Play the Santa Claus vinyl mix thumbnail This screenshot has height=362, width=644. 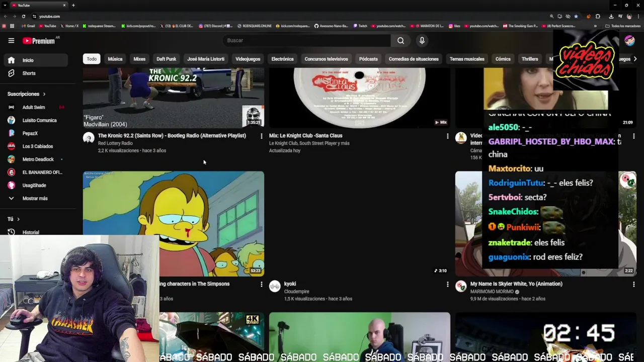(360, 98)
